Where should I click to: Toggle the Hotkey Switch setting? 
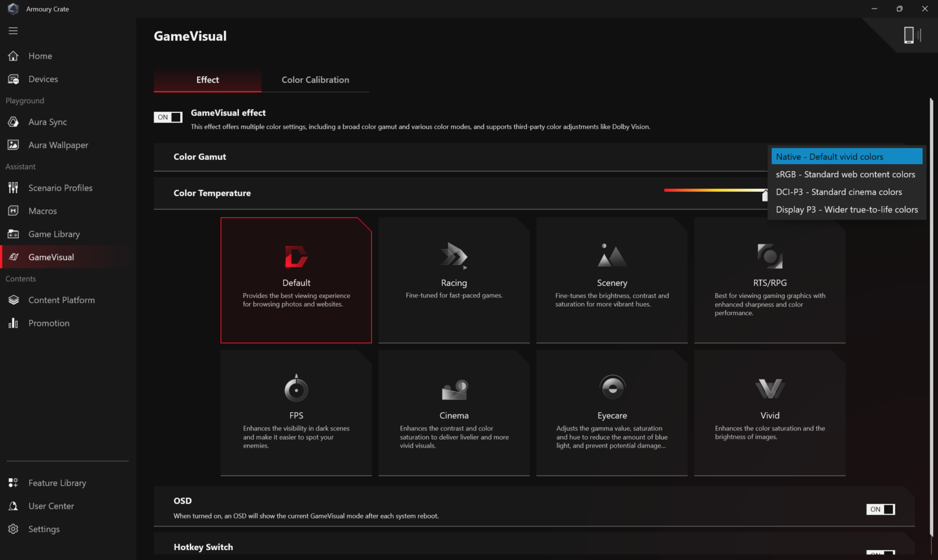880,555
